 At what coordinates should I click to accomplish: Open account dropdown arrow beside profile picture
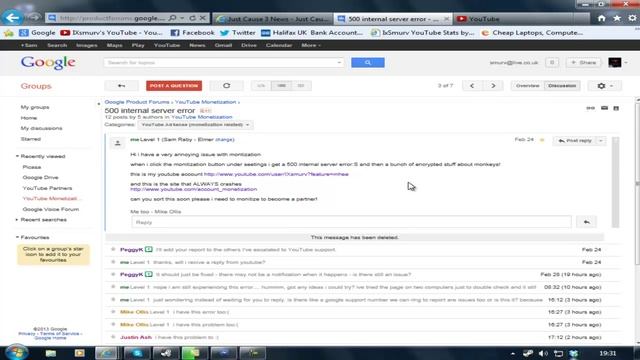pyautogui.click(x=626, y=62)
